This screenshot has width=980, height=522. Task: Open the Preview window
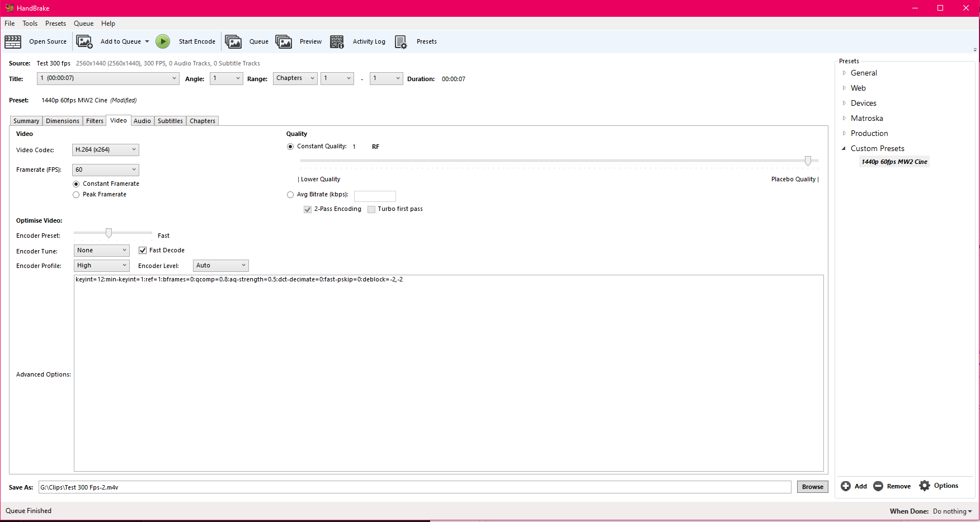tap(299, 41)
